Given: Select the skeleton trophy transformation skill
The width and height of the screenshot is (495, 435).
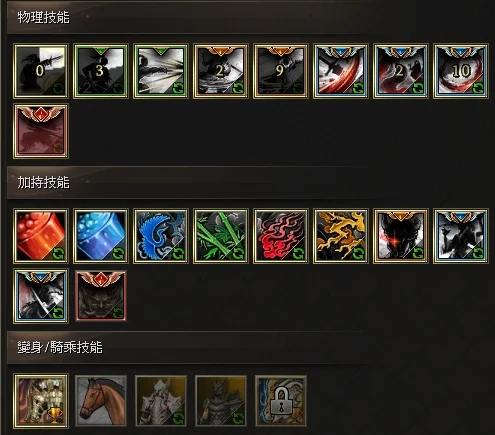Looking at the screenshot, I should click(x=41, y=401).
